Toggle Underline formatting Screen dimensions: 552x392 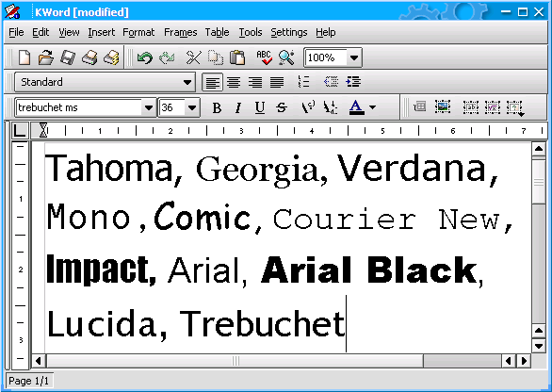point(260,107)
